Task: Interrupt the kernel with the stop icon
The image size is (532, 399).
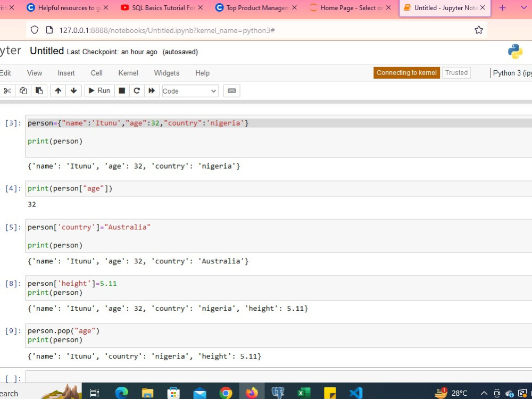Action: tap(122, 90)
